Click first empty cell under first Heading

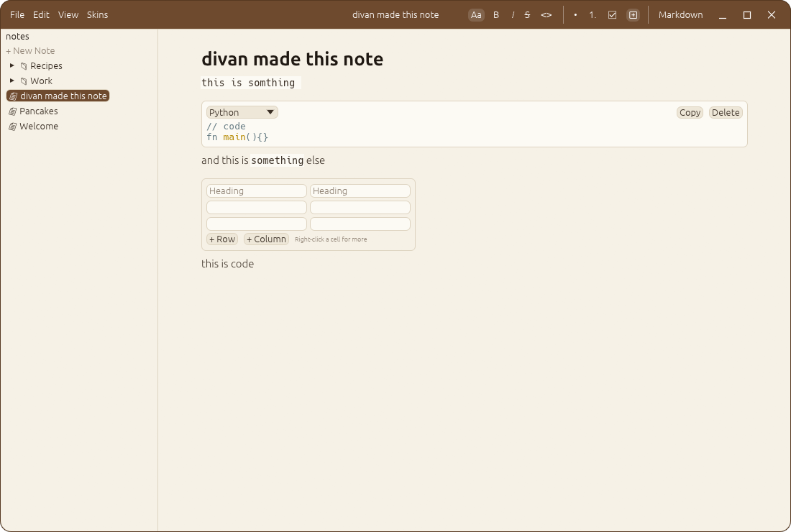[x=256, y=207]
